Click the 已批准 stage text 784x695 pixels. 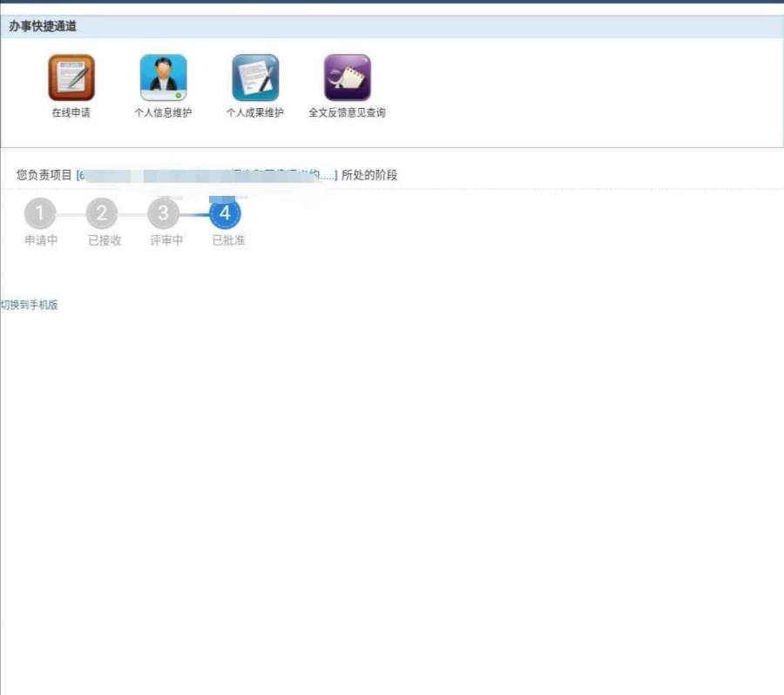coord(228,240)
